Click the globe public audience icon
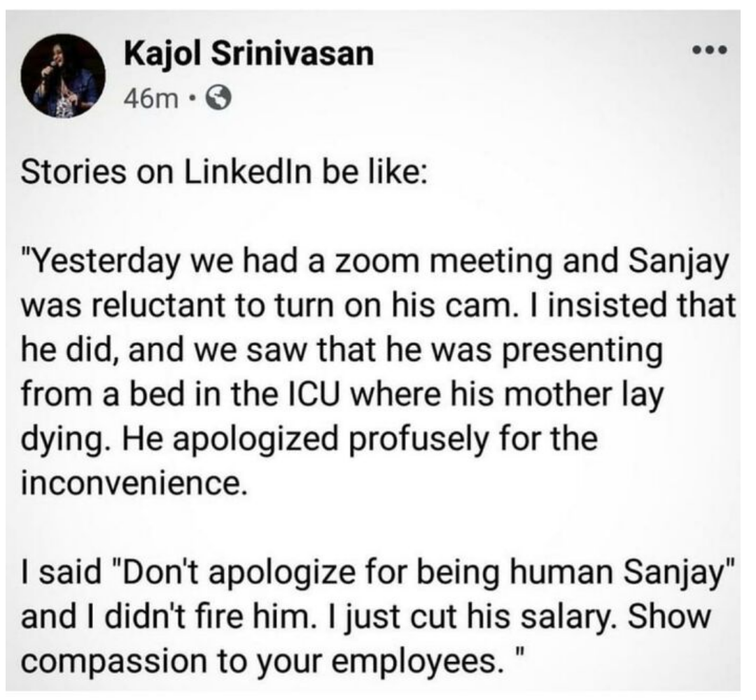 (x=218, y=99)
